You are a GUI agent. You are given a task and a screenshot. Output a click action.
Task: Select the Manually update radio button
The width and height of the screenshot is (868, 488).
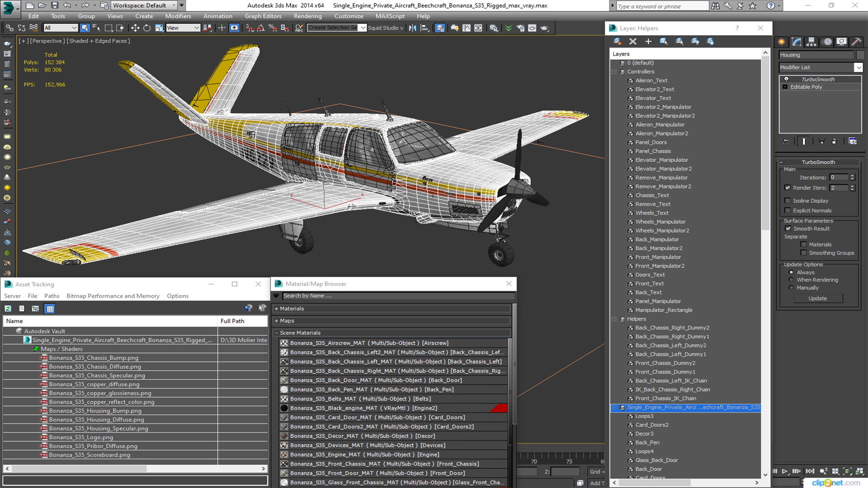point(791,288)
